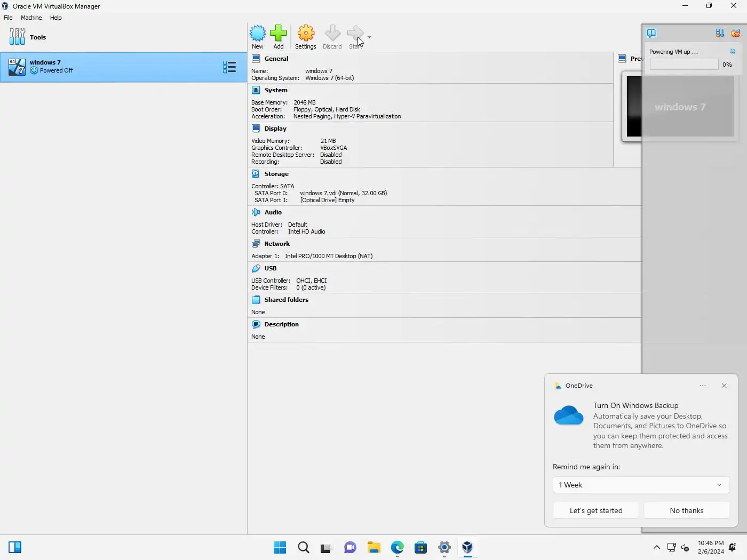Click the Preview section monitor icon
747x560 pixels.
(622, 59)
